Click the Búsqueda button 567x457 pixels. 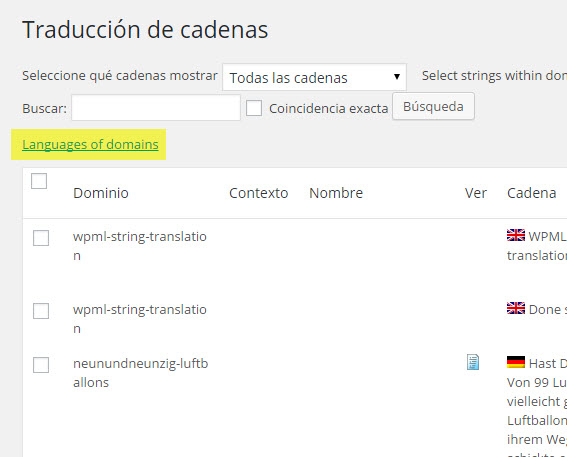(x=433, y=106)
